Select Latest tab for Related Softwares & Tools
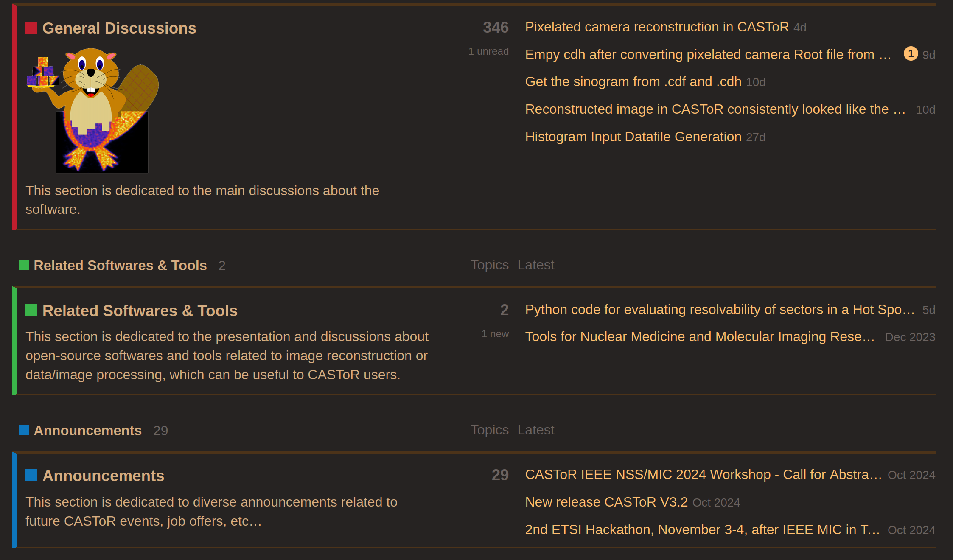The height and width of the screenshot is (560, 953). (x=535, y=265)
